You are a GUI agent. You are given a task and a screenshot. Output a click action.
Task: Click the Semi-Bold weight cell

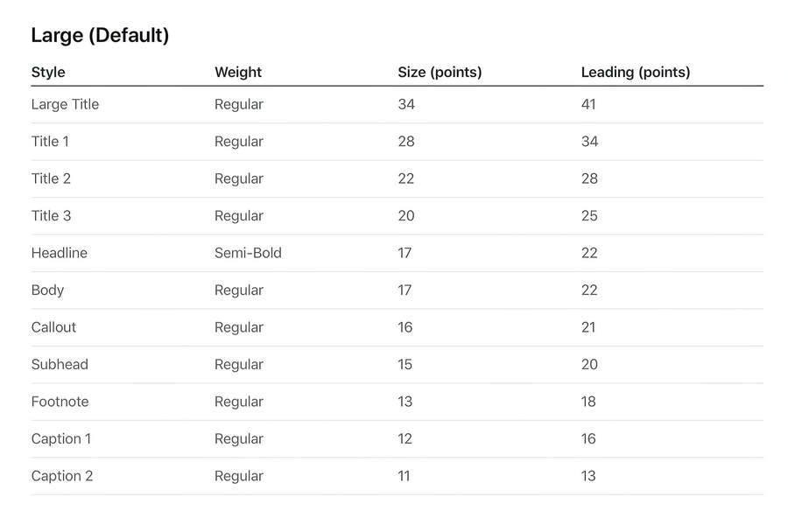coord(248,253)
